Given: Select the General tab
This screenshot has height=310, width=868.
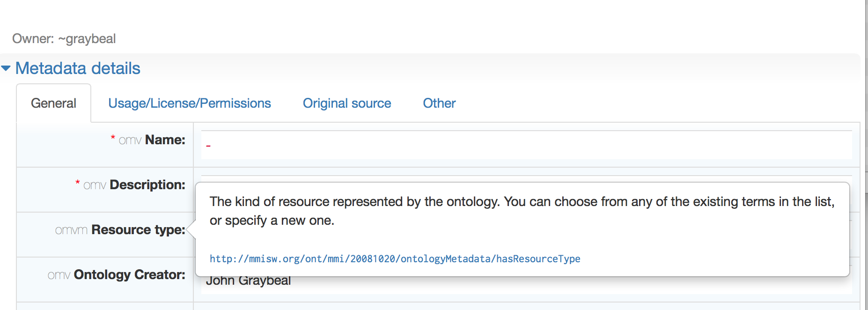Looking at the screenshot, I should [53, 103].
